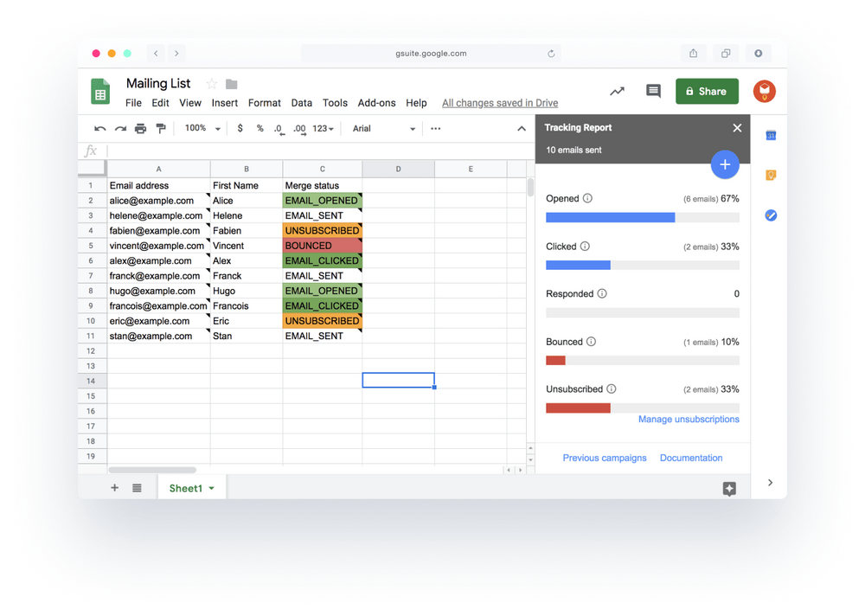The image size is (865, 616).
Task: Click the blue plus button in Tracking Report
Action: (x=725, y=164)
